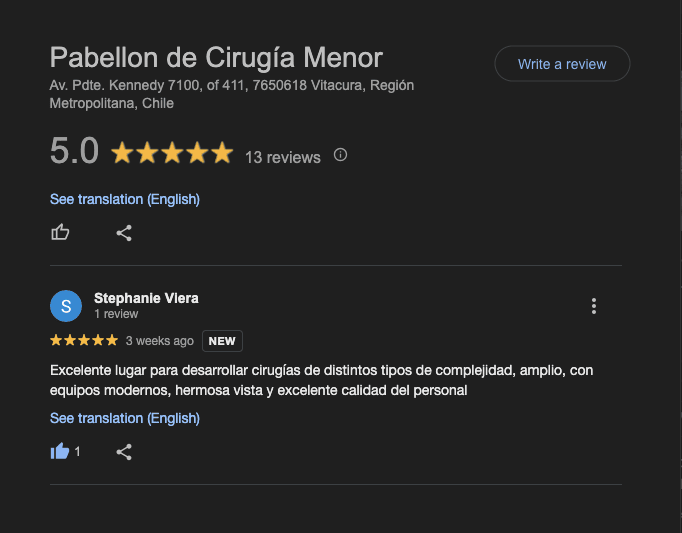Open translation link above the first divider
Image resolution: width=682 pixels, height=533 pixels.
click(x=124, y=199)
